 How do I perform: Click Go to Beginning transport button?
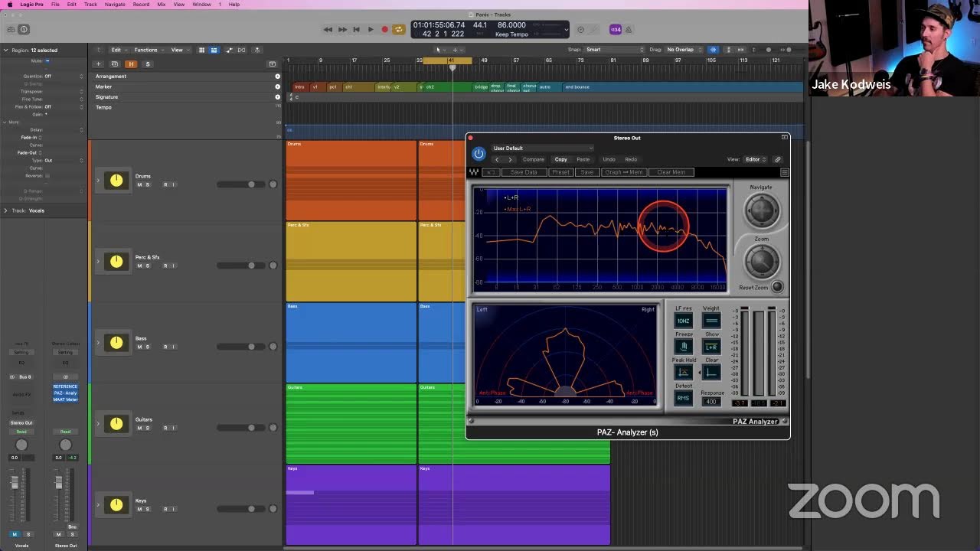(356, 30)
